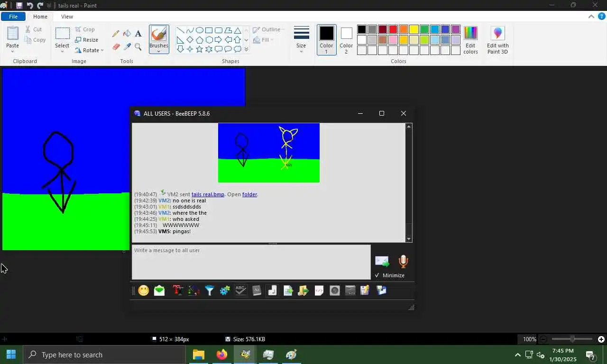Viewport: 607px width, 364px height.
Task: Toggle the Minimize checkmark option in BeeBEEP
Action: click(390, 275)
